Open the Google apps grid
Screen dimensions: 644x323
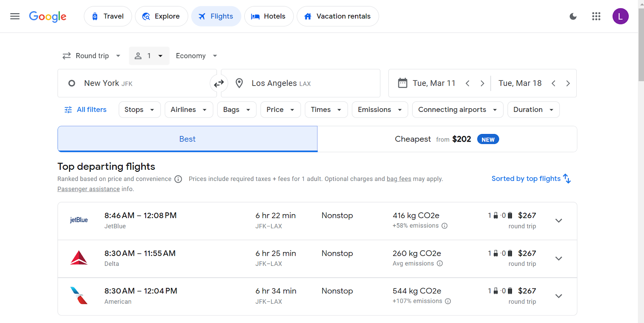point(596,16)
